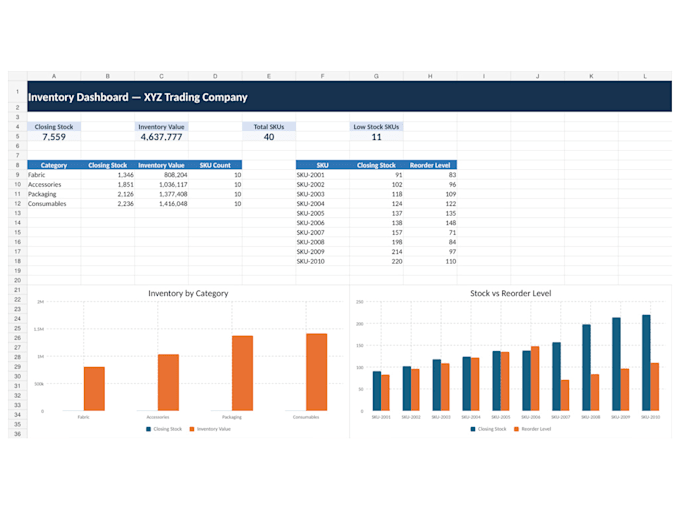Click the Total SKUs label

pos(269,127)
